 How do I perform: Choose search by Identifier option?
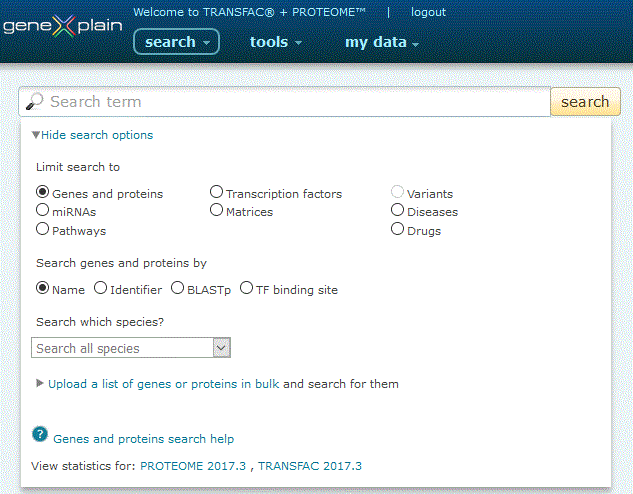(x=101, y=288)
